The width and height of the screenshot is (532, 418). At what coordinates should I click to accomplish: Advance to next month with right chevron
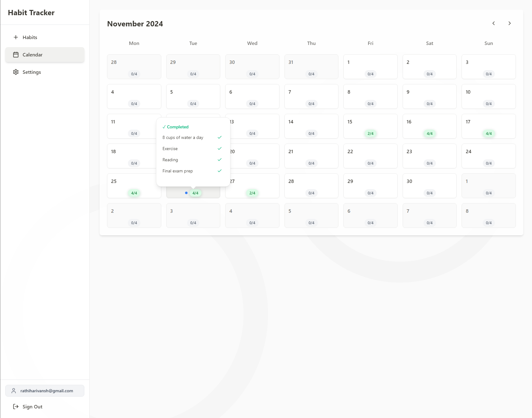509,23
